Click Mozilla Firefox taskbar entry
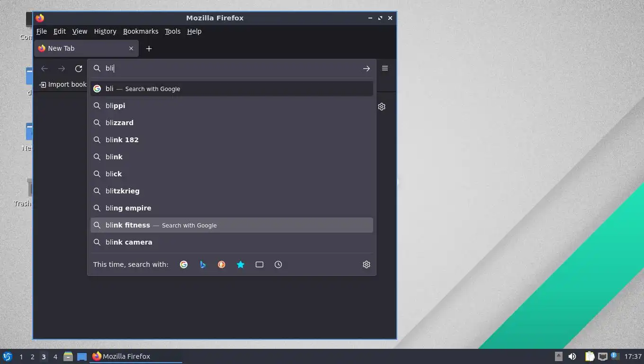This screenshot has height=364, width=644. [136, 356]
